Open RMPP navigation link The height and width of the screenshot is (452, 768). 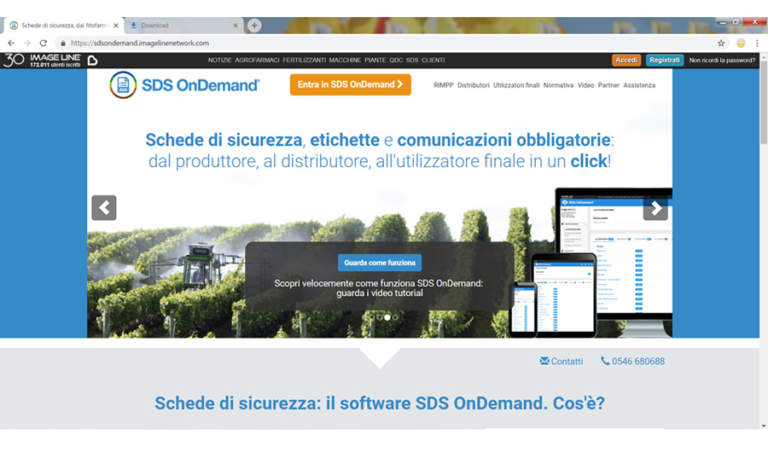[443, 85]
